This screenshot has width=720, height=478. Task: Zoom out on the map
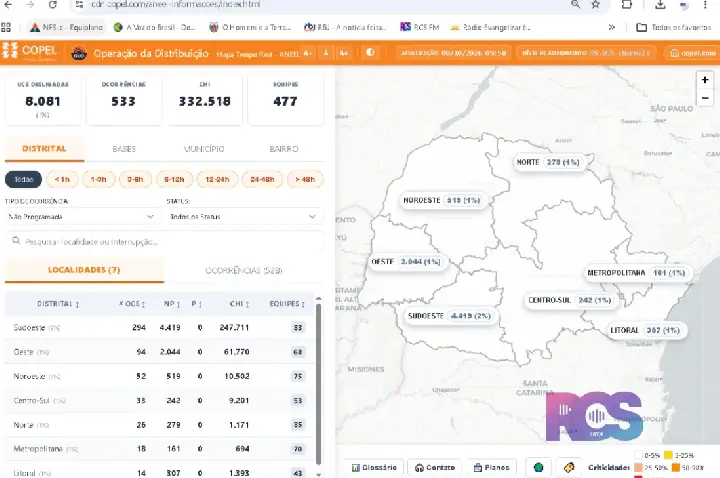(705, 98)
